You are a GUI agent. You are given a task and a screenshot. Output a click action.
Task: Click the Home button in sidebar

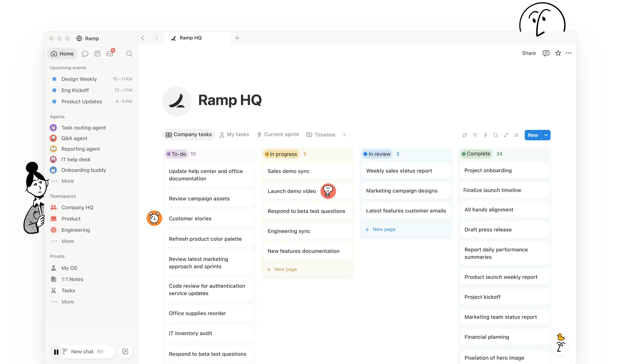(62, 54)
